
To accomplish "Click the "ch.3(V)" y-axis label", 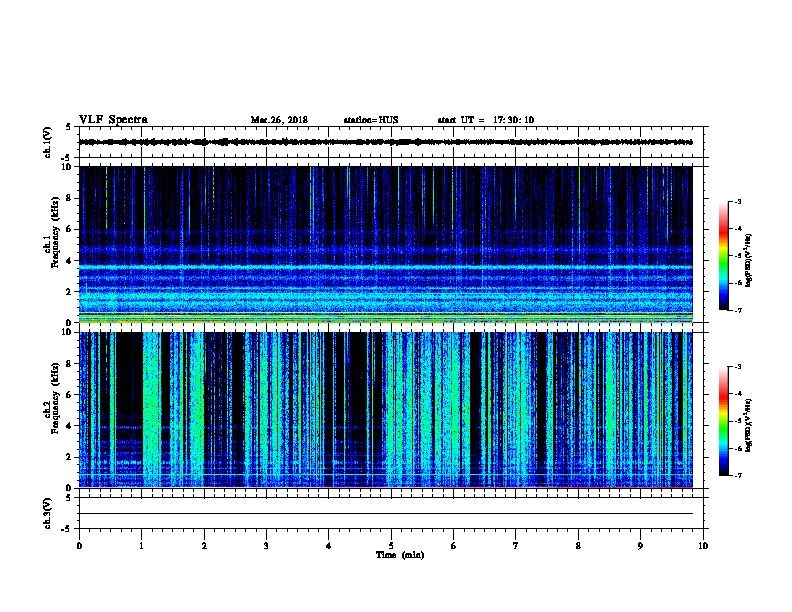I will (47, 514).
